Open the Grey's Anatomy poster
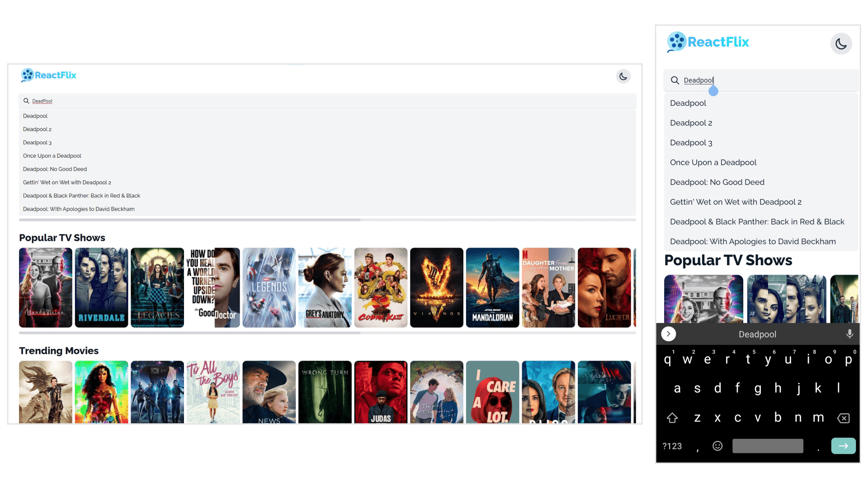868x488 pixels. point(325,287)
